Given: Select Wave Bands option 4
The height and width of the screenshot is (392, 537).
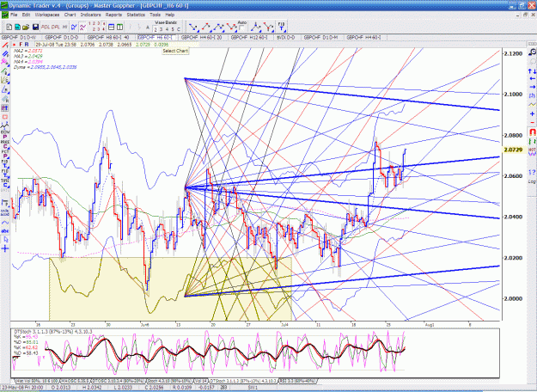Looking at the screenshot, I should pyautogui.click(x=167, y=29).
